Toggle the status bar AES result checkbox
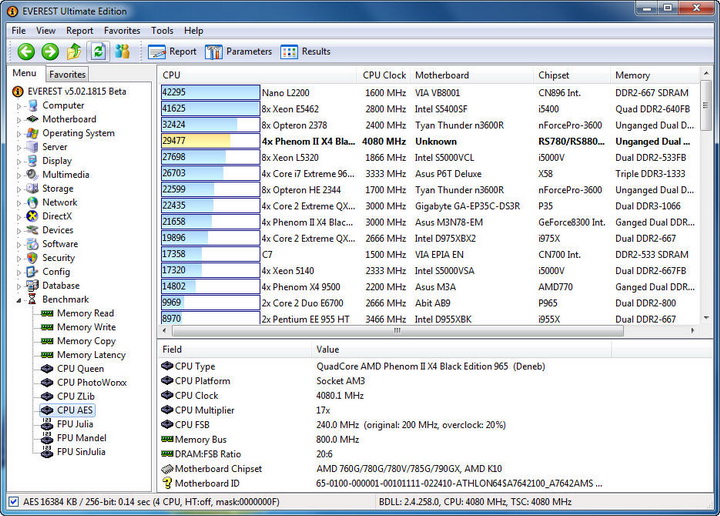The image size is (720, 516). point(12,502)
